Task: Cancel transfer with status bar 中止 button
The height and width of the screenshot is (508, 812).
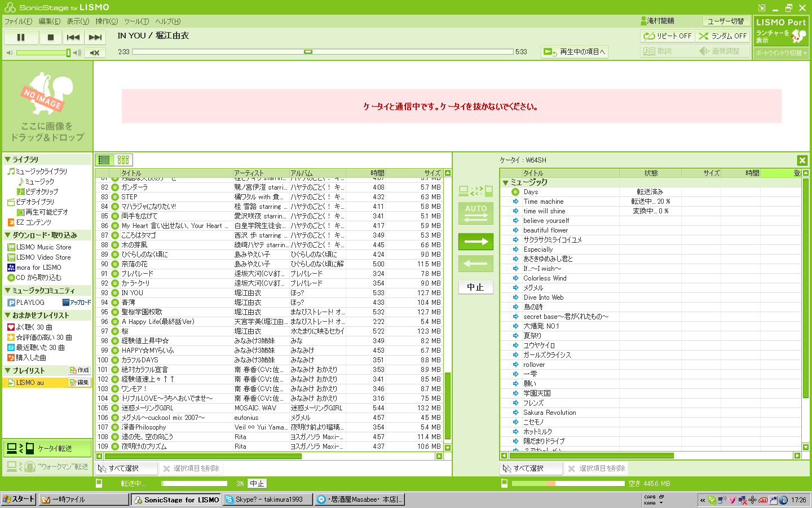Action: (x=257, y=484)
